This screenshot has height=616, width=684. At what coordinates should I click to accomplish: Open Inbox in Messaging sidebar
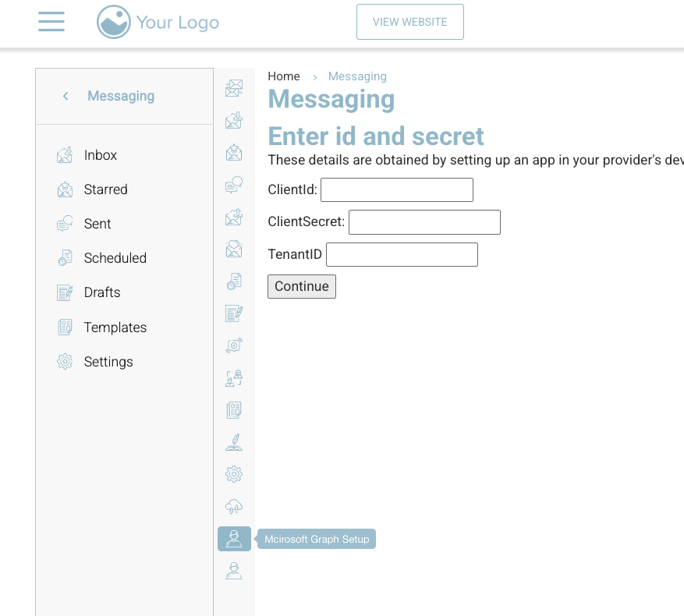tap(100, 155)
